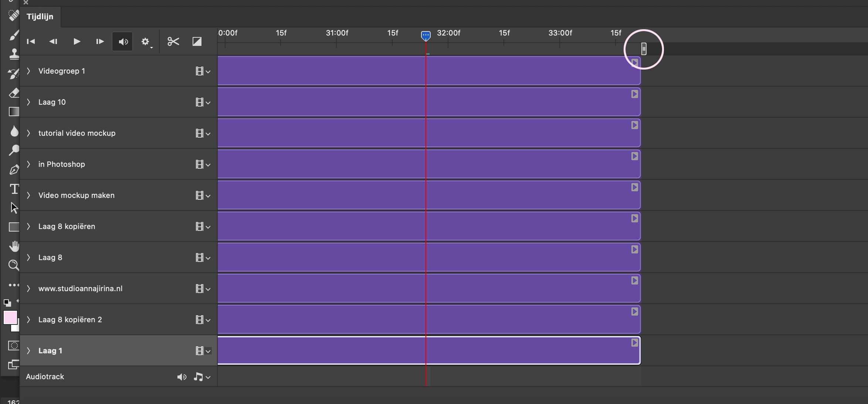Enable the transition effect icon
Screen dimensions: 868x404
(x=196, y=41)
